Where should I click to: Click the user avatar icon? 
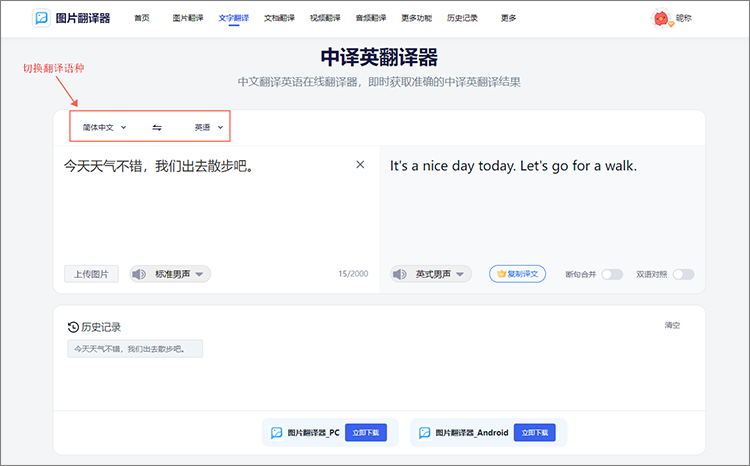tap(662, 18)
